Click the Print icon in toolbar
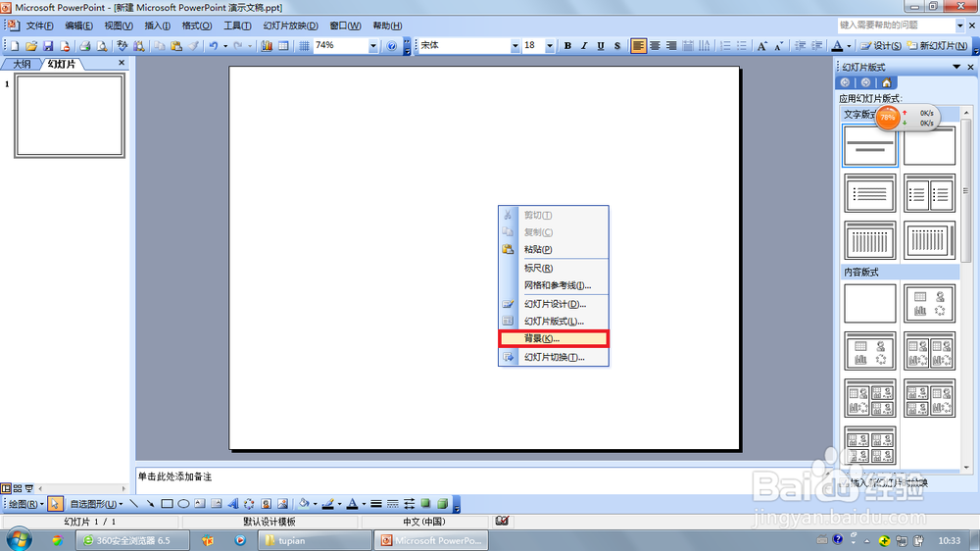 [x=85, y=46]
